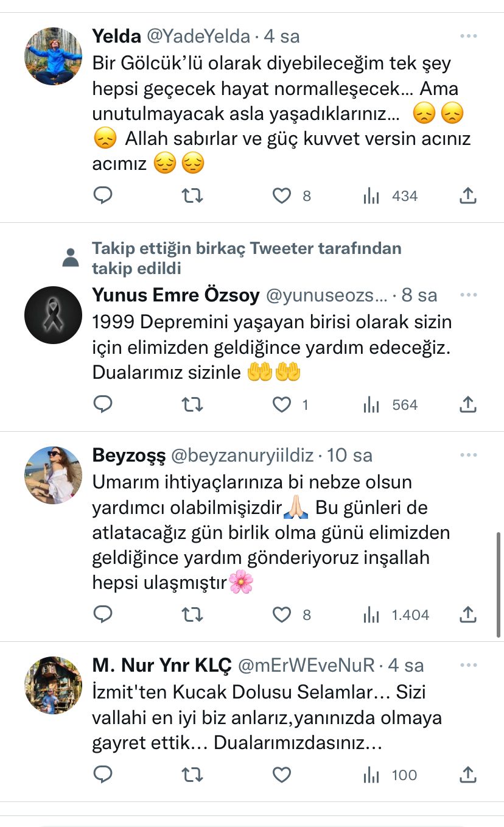The width and height of the screenshot is (504, 827).
Task: Open more options on Yelda's tweet
Action: (468, 37)
